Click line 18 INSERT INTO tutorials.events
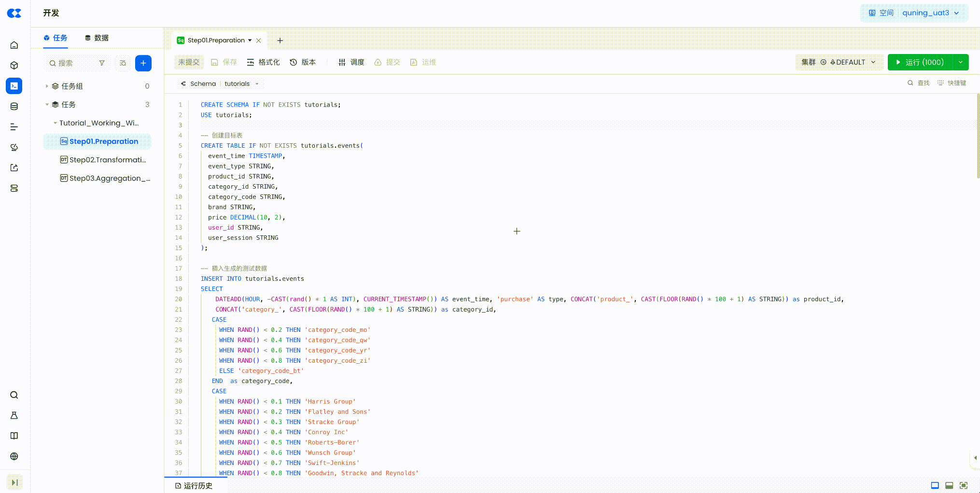 (252, 279)
